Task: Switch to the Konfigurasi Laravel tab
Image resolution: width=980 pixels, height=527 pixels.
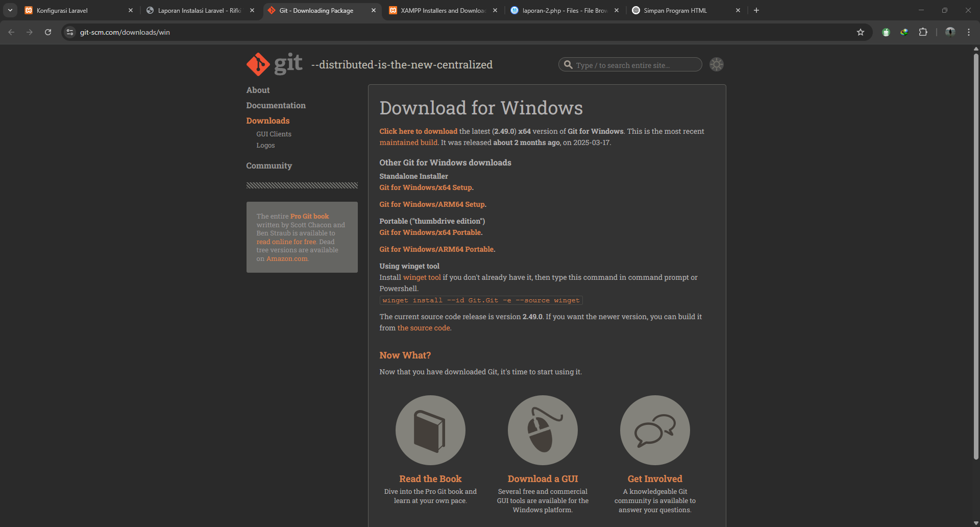Action: (x=77, y=10)
